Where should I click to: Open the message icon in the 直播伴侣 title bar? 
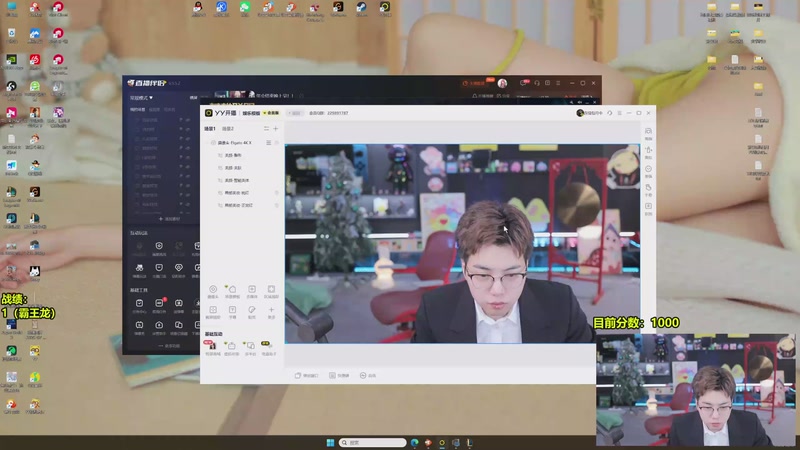point(524,83)
